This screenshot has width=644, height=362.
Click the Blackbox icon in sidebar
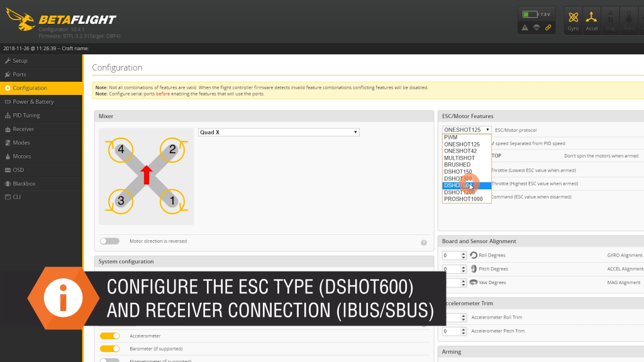[8, 184]
